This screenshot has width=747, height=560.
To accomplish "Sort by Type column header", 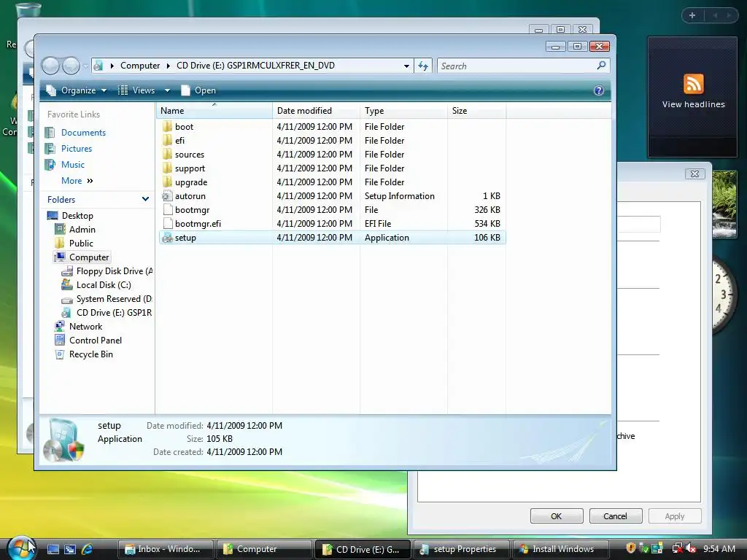I will tap(403, 111).
